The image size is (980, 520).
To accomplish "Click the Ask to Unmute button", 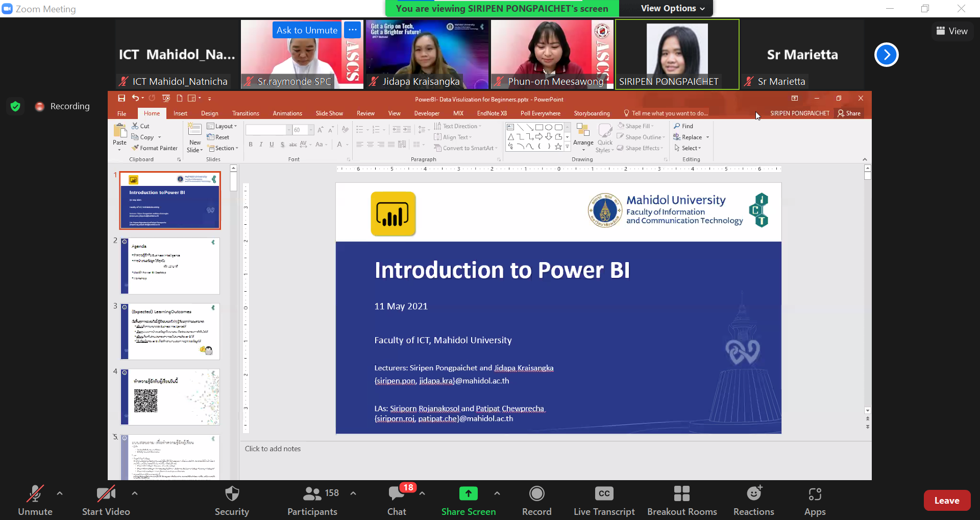I will pyautogui.click(x=307, y=30).
